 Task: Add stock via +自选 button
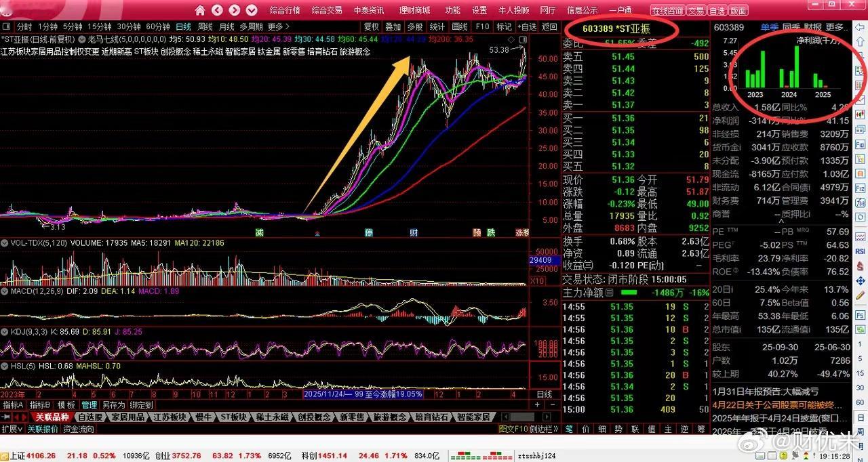(x=526, y=27)
